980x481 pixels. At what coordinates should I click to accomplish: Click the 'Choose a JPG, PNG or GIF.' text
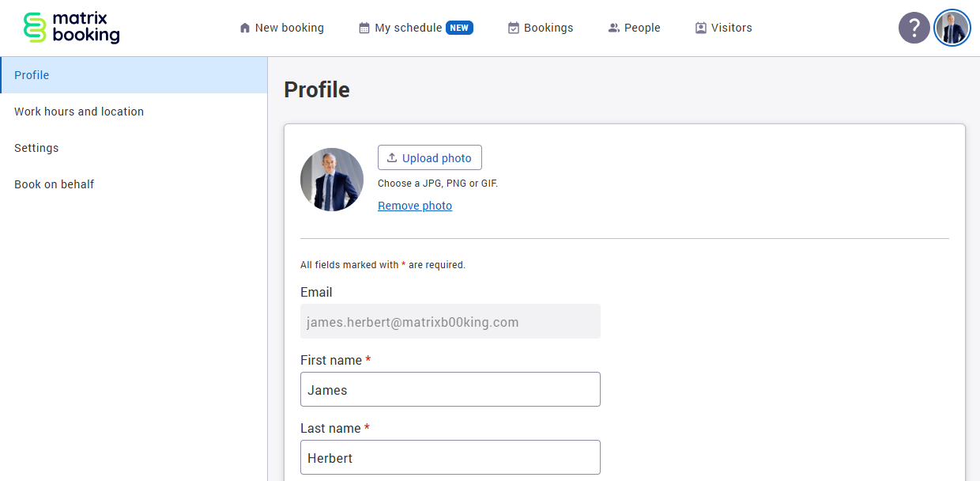pos(438,184)
